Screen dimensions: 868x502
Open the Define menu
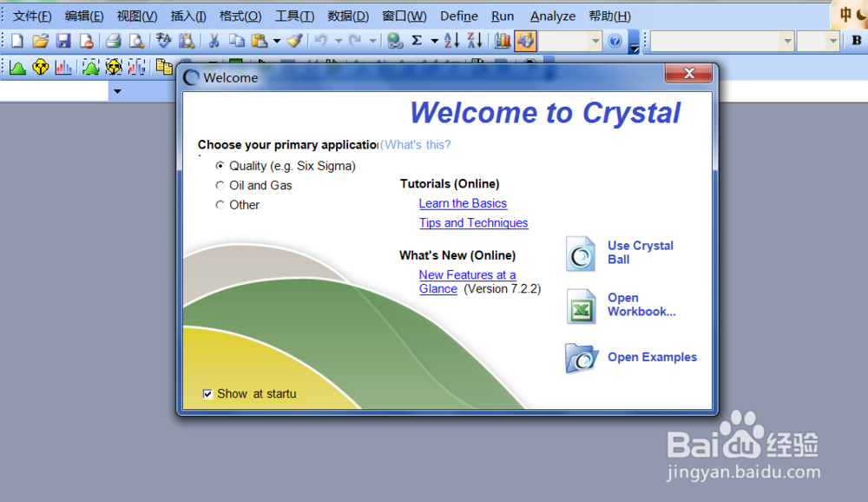[x=459, y=17]
